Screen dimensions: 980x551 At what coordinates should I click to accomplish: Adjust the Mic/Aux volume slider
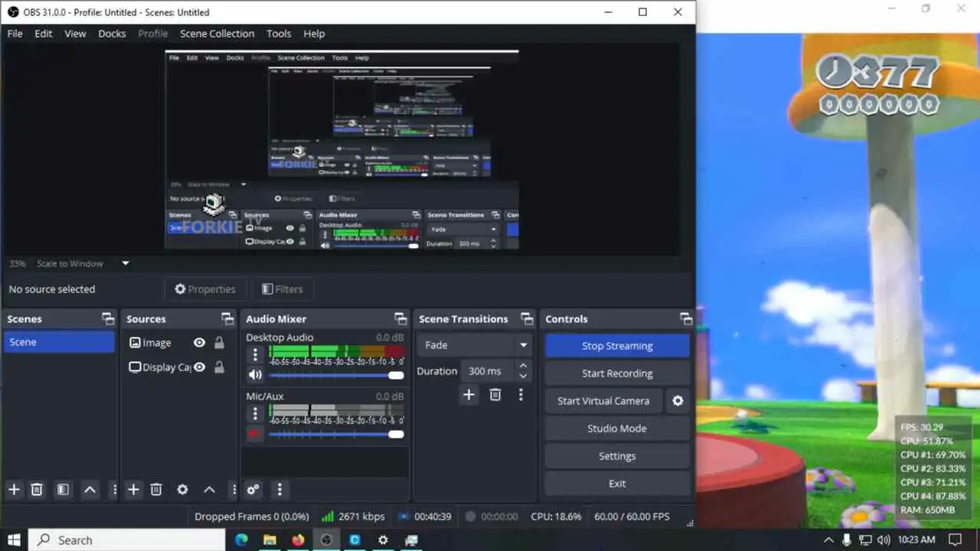(336, 434)
